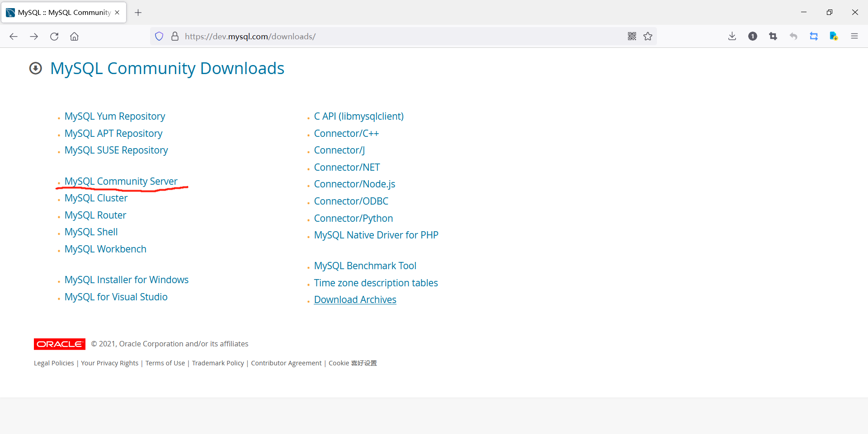Viewport: 868px width, 434px height.
Task: Open Connector/J link
Action: (340, 150)
